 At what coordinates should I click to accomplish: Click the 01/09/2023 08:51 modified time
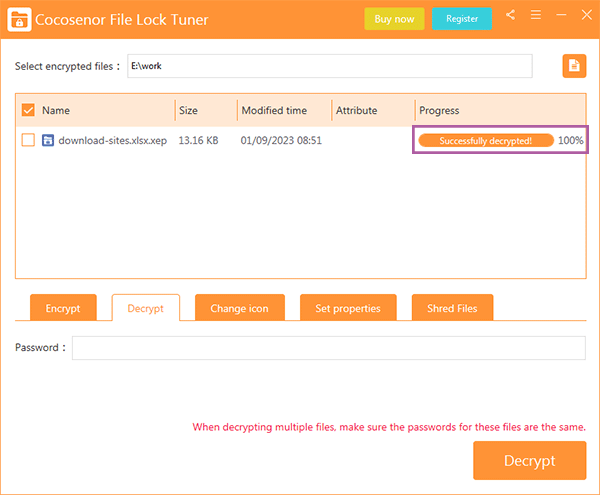click(x=281, y=140)
